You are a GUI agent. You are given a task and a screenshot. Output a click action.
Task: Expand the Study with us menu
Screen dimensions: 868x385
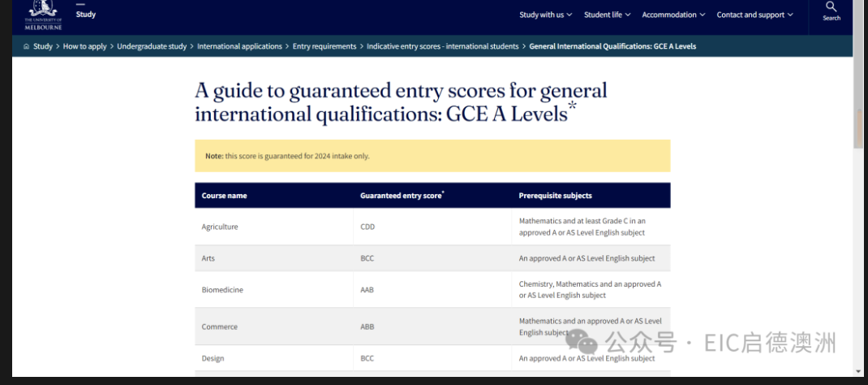click(x=545, y=15)
